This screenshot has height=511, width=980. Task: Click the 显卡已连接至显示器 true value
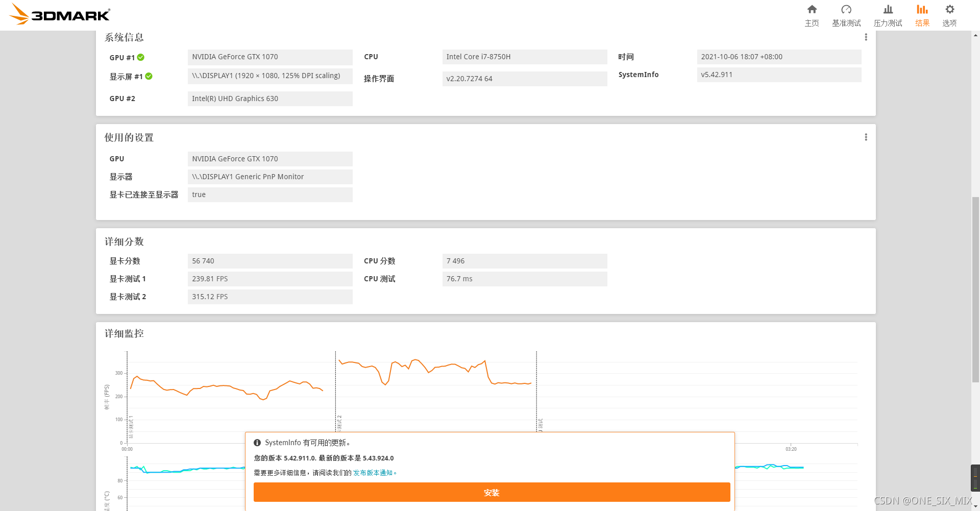tap(270, 194)
